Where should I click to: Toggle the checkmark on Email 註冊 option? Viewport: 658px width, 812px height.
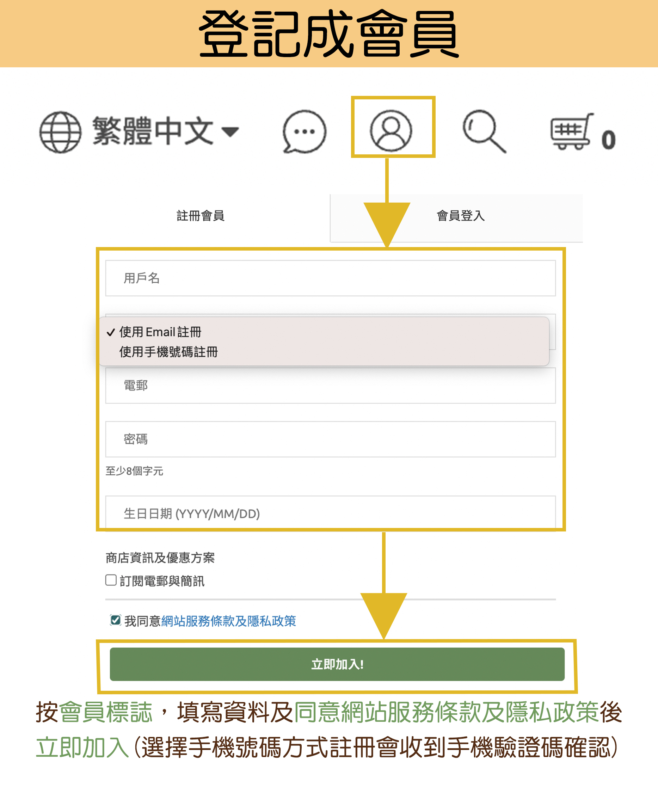click(111, 333)
